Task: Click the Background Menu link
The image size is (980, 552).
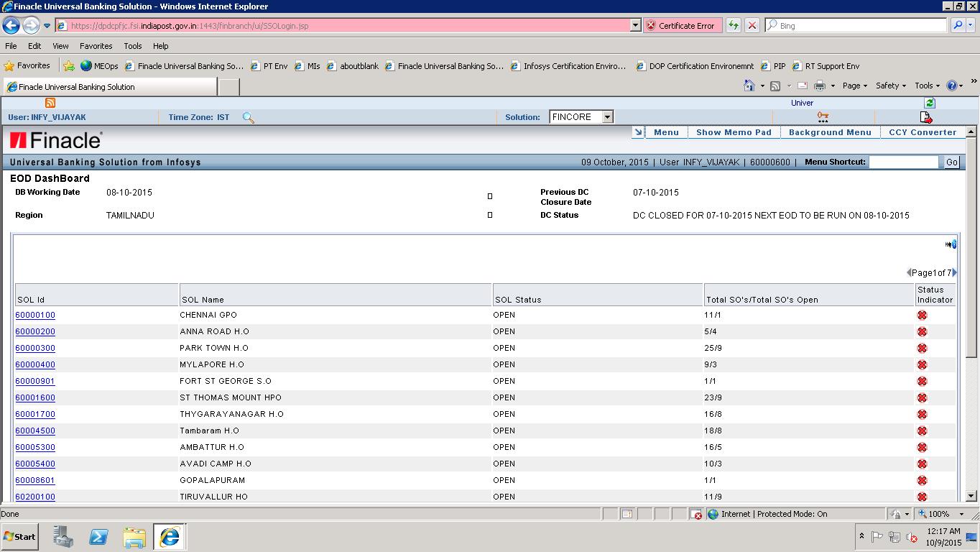Action: click(x=830, y=132)
